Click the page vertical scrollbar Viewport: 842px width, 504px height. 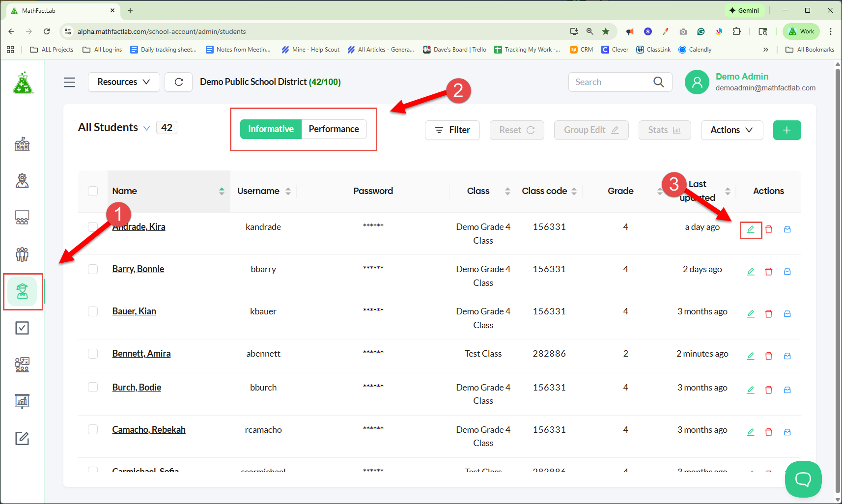pos(838,280)
